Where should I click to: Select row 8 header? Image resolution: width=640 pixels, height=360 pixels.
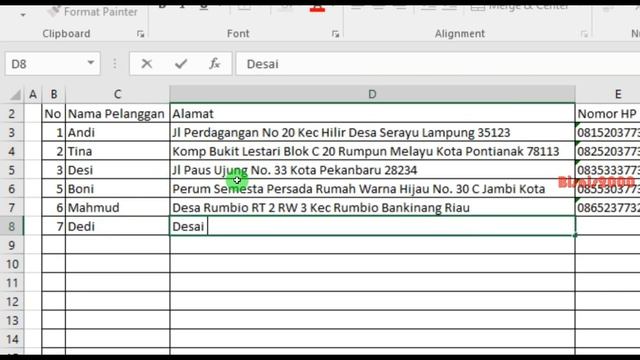coord(12,226)
